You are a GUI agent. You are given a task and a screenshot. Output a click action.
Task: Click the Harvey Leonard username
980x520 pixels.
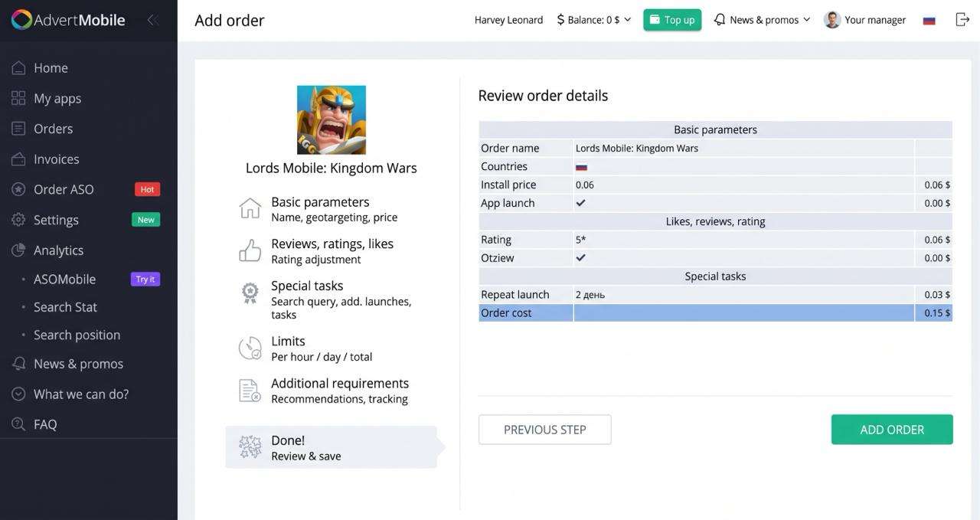[x=508, y=20]
